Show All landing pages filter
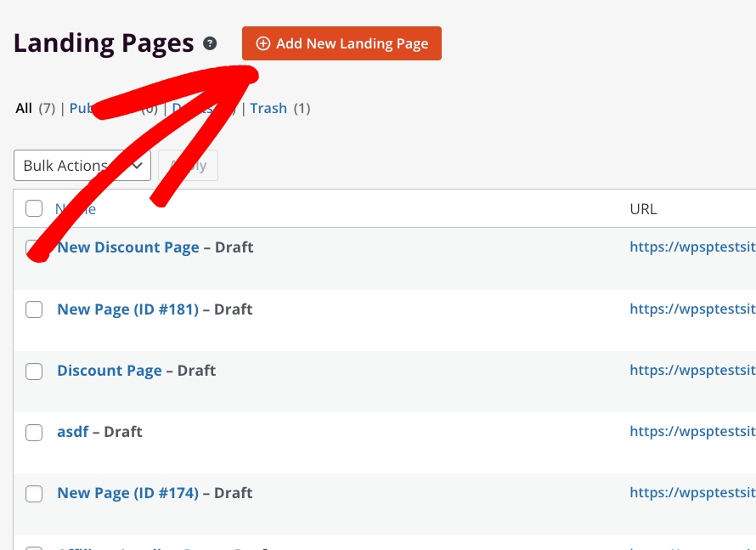The height and width of the screenshot is (550, 756). pyautogui.click(x=24, y=108)
